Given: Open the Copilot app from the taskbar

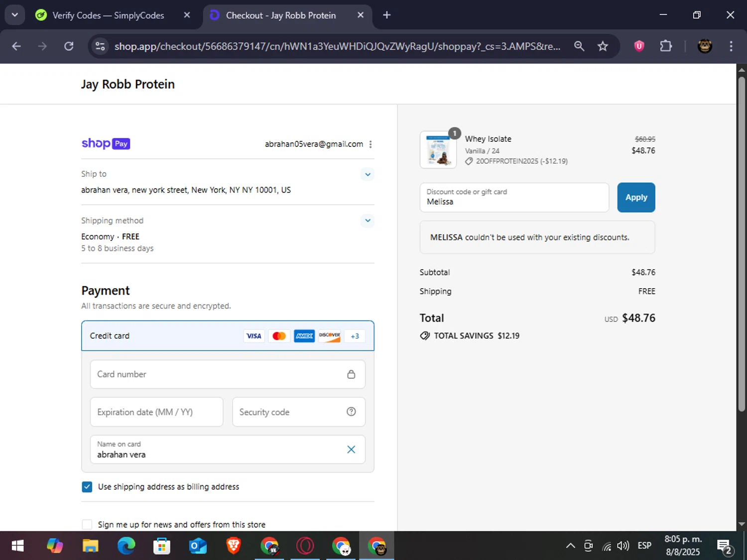Looking at the screenshot, I should point(54,546).
